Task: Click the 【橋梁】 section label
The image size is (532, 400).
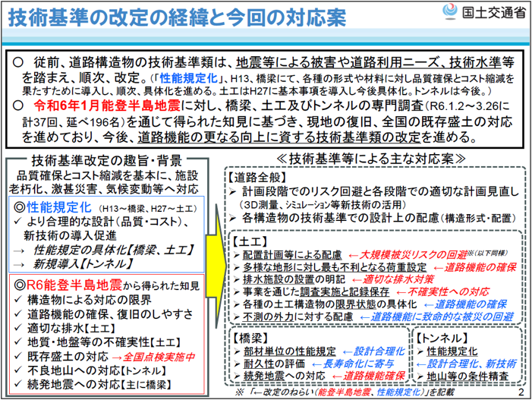Action: pyautogui.click(x=250, y=339)
